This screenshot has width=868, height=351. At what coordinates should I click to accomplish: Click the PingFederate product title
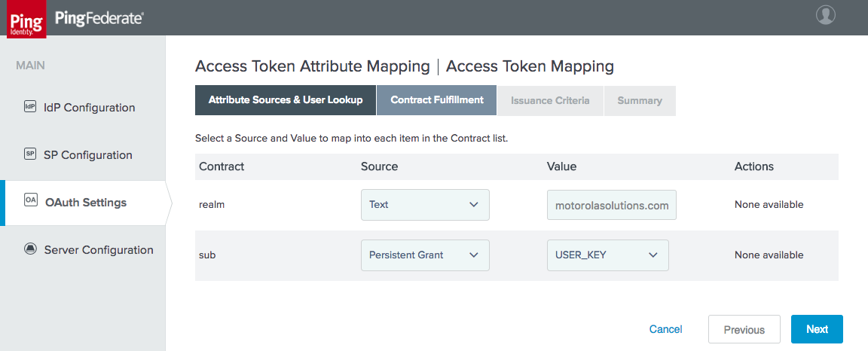coord(99,19)
